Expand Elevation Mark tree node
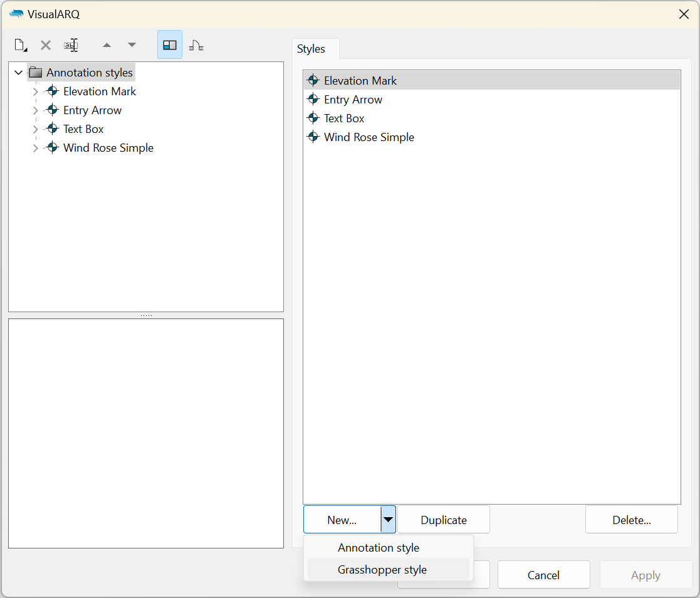The height and width of the screenshot is (598, 700). [35, 92]
